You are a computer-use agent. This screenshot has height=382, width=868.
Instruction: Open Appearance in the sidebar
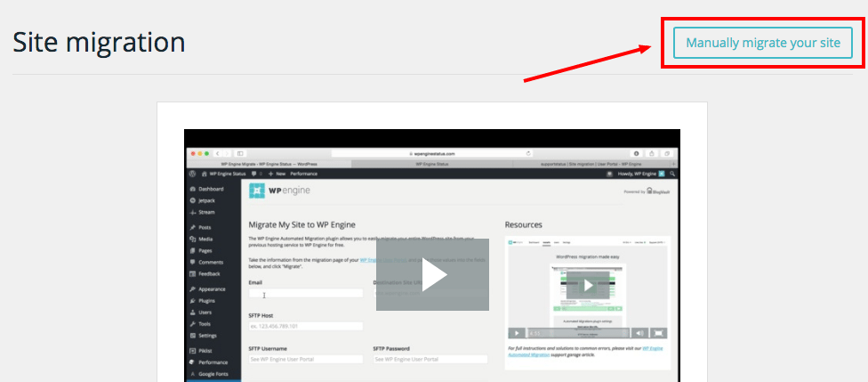point(211,289)
